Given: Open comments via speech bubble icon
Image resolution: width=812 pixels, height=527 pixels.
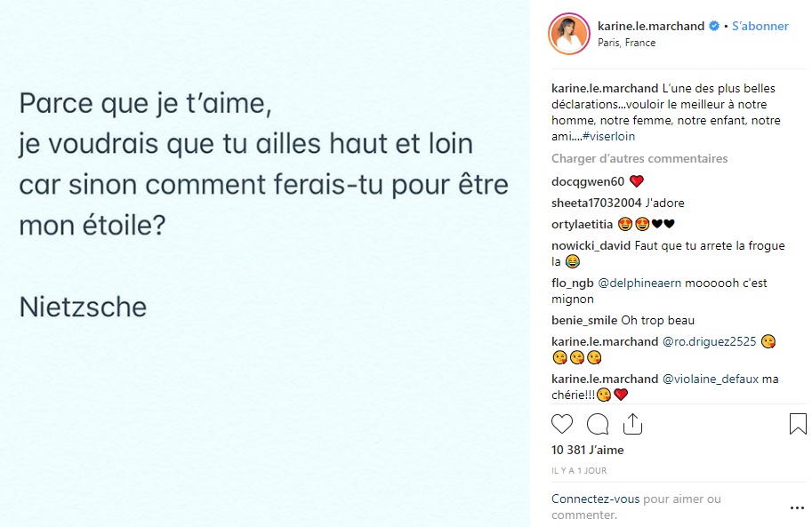Looking at the screenshot, I should [x=598, y=424].
